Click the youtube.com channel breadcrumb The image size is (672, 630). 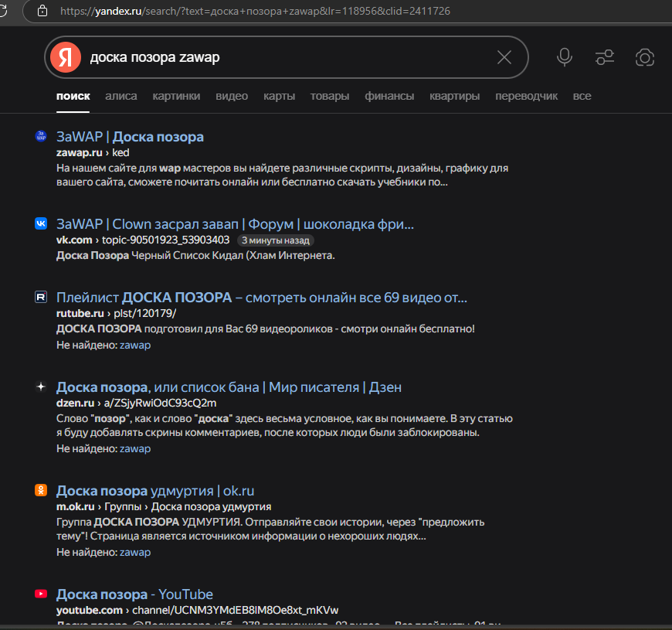coord(197,610)
